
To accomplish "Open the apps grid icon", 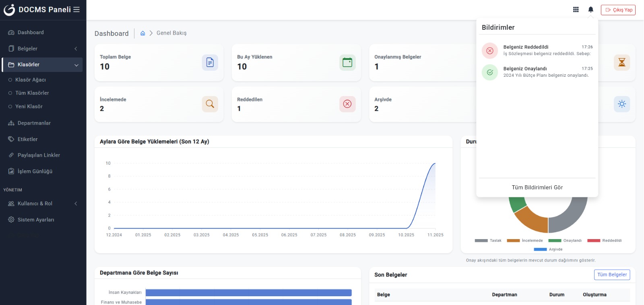I will [576, 10].
